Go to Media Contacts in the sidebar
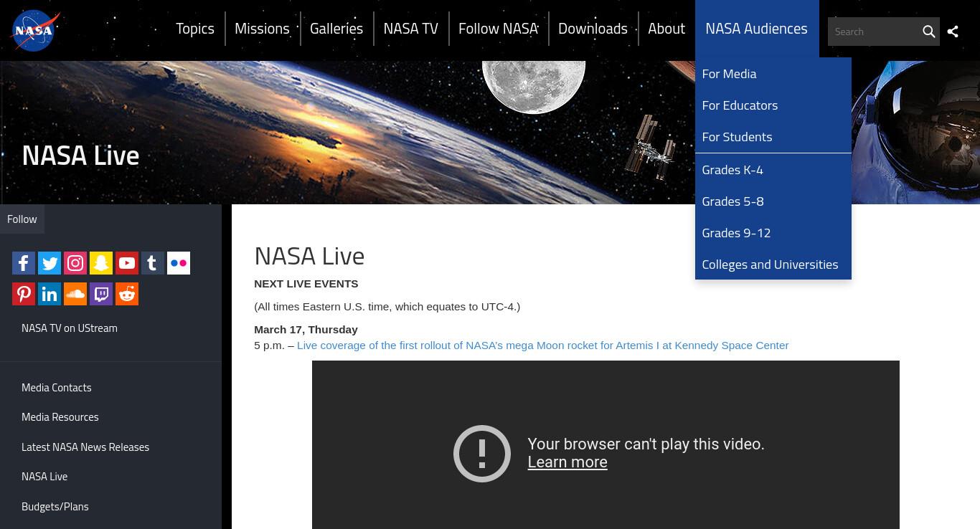The height and width of the screenshot is (529, 980). click(x=57, y=388)
